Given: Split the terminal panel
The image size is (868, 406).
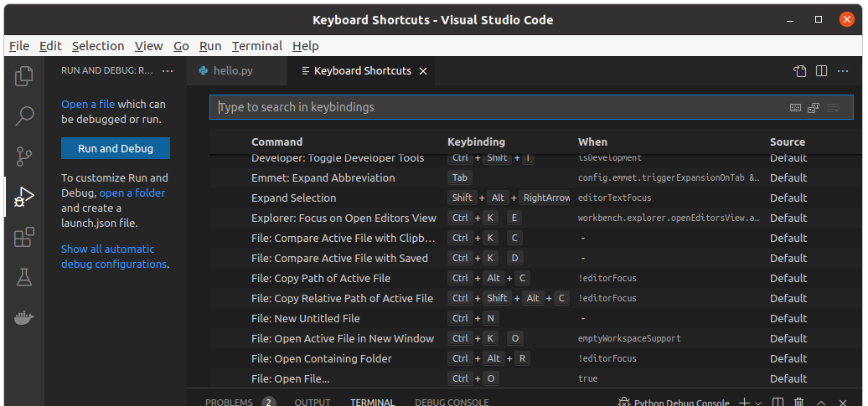Looking at the screenshot, I should (778, 402).
